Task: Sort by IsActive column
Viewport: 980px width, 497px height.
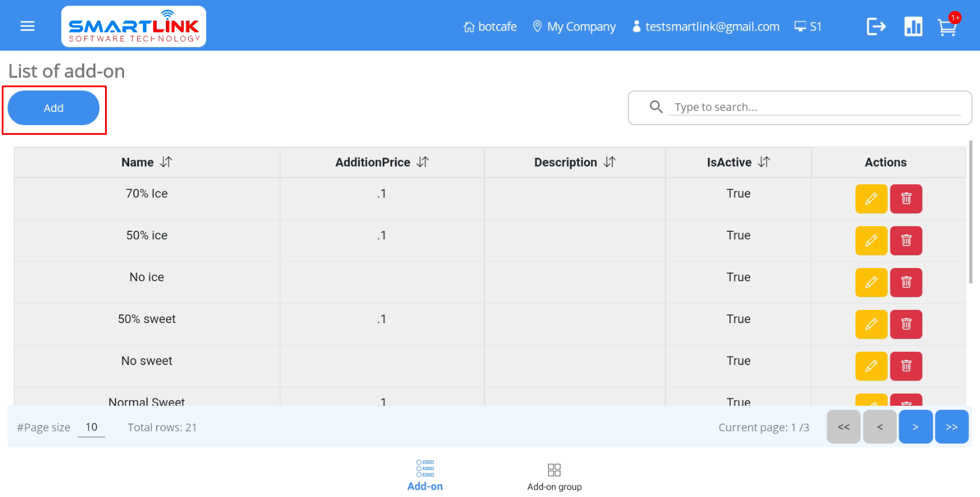Action: pyautogui.click(x=764, y=162)
